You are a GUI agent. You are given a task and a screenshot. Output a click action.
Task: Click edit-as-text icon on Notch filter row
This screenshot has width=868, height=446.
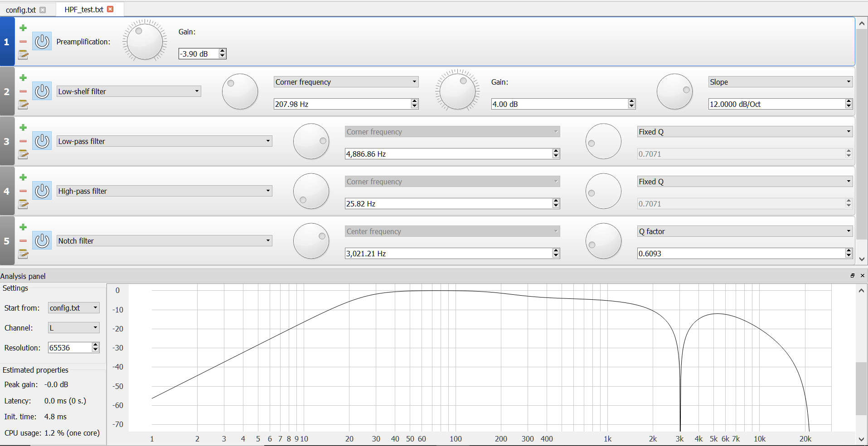click(x=23, y=254)
